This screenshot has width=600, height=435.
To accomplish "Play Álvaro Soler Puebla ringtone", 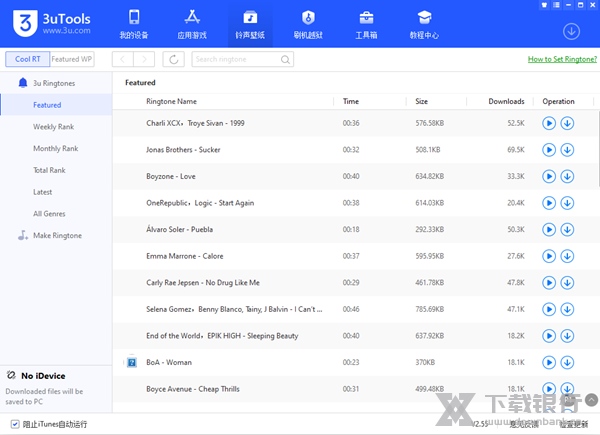I will pyautogui.click(x=549, y=230).
